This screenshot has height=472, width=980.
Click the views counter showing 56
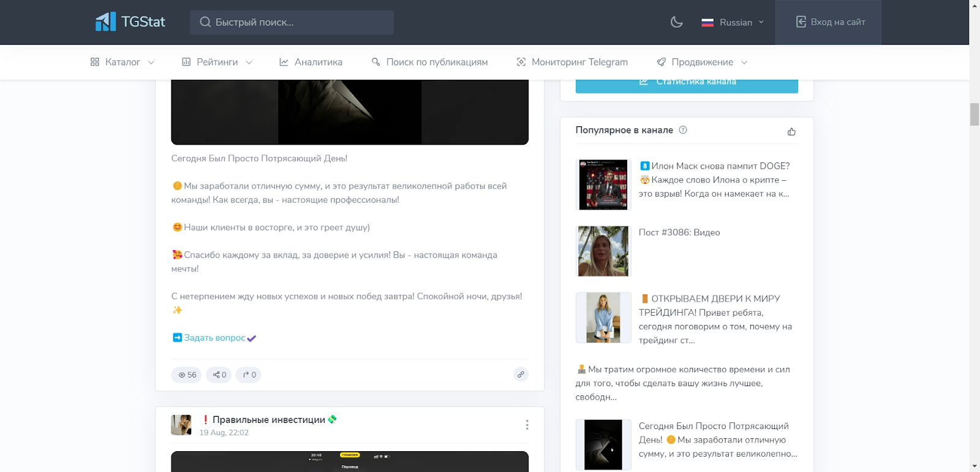pyautogui.click(x=187, y=375)
